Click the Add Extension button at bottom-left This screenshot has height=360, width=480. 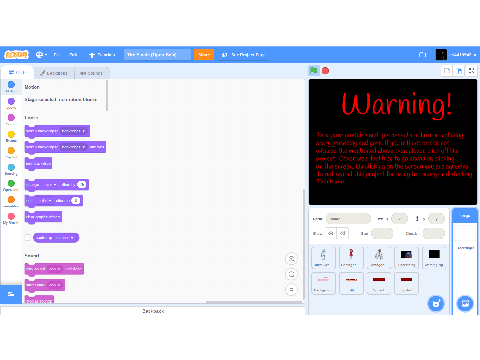11,294
